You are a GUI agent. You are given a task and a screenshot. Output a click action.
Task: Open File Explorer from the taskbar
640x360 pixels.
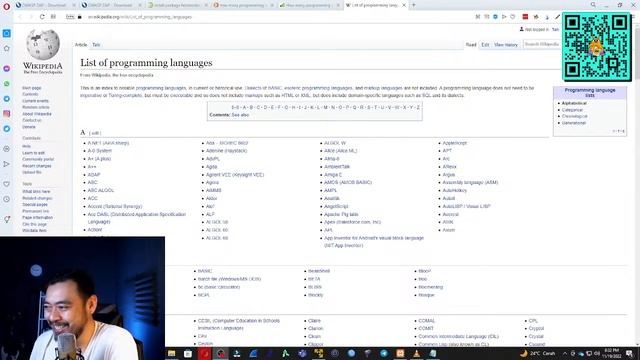171,353
